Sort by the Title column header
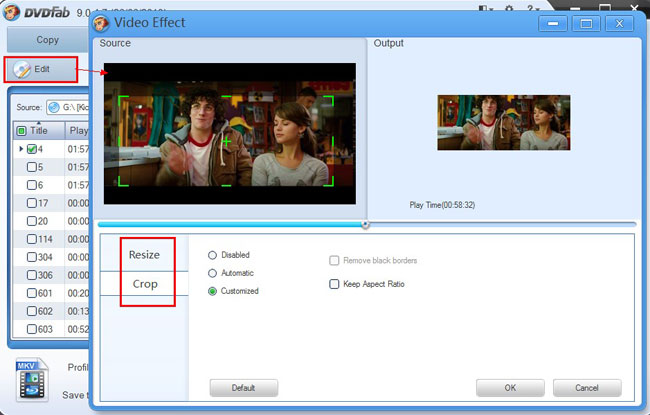650x415 pixels. coord(39,131)
